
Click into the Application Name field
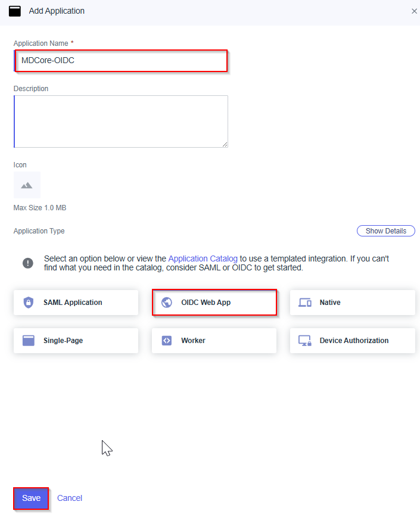(121, 61)
